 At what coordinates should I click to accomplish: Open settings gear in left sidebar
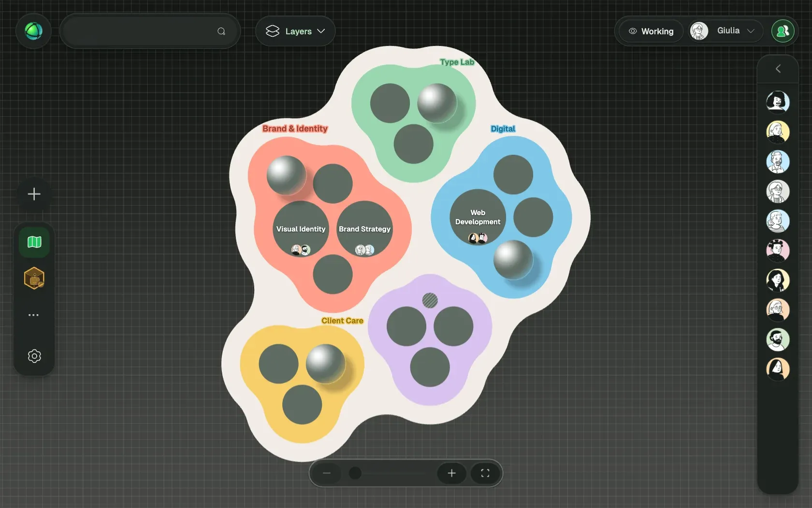click(x=34, y=356)
